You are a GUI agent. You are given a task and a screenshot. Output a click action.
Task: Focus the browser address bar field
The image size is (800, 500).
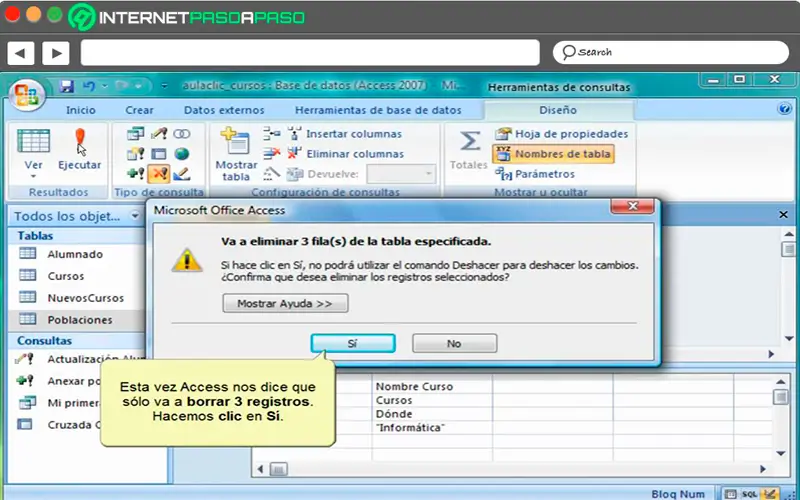pos(310,53)
